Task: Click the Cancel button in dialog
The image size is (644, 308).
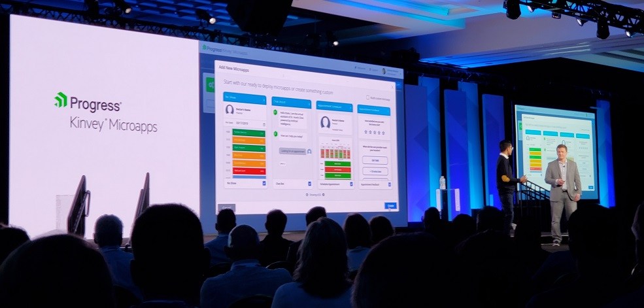Action: pos(226,208)
